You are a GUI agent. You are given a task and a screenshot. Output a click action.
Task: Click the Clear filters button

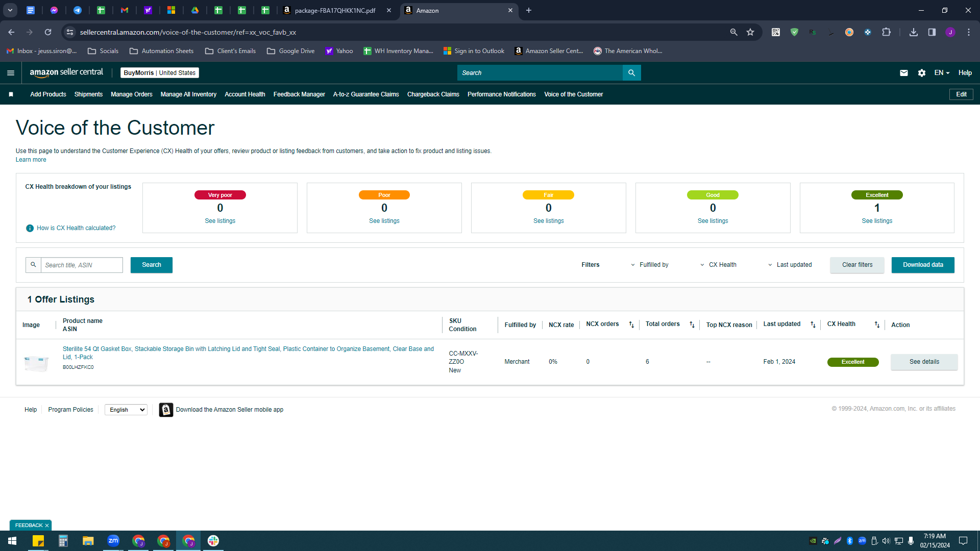click(x=857, y=265)
